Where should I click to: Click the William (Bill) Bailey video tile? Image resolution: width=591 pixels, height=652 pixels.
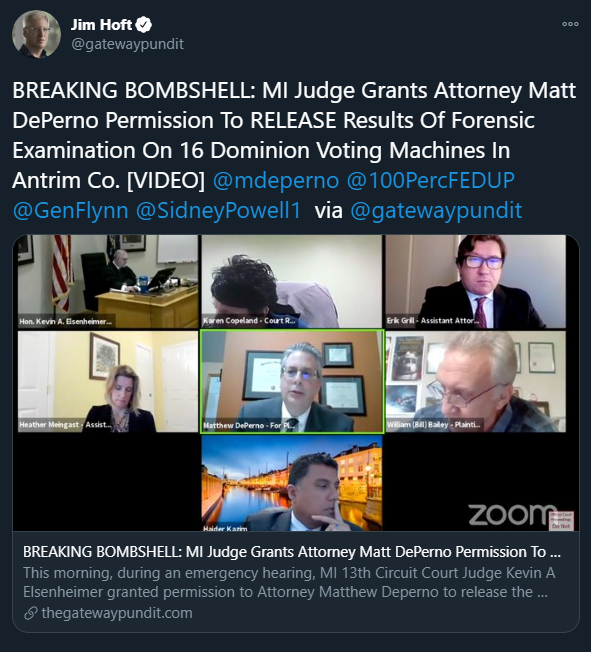click(475, 381)
